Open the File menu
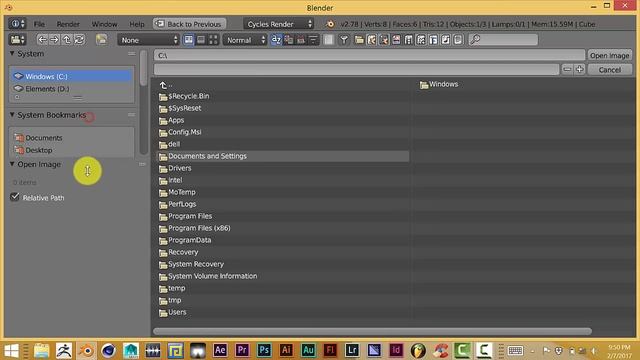The image size is (640, 360). coord(39,24)
